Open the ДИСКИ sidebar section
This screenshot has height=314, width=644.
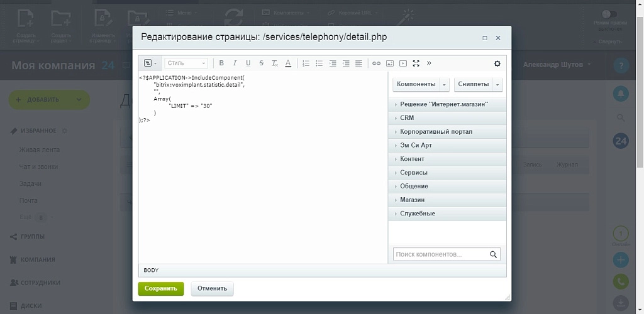pyautogui.click(x=25, y=305)
